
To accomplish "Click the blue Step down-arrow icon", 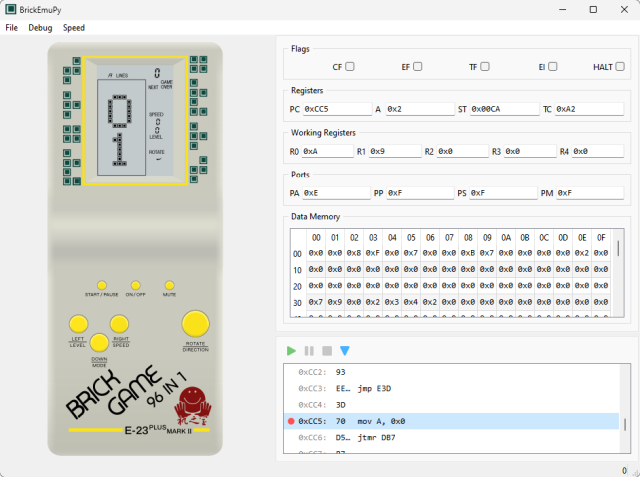I will [344, 351].
